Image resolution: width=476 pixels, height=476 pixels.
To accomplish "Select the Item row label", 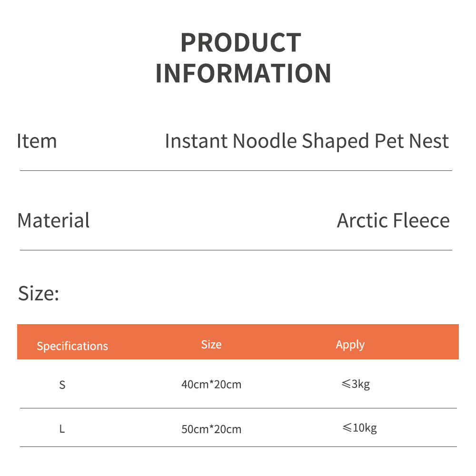I will click(x=37, y=141).
